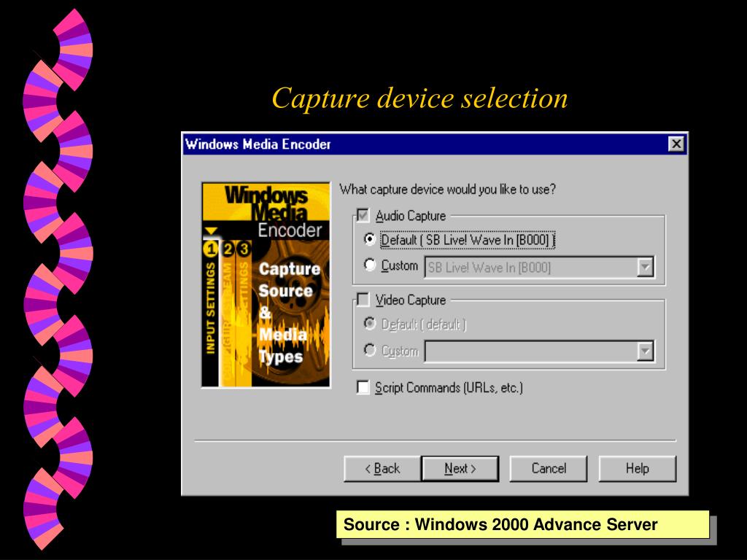Click the 'Capture device selection' slide title
This screenshot has width=747, height=560.
pyautogui.click(x=419, y=98)
